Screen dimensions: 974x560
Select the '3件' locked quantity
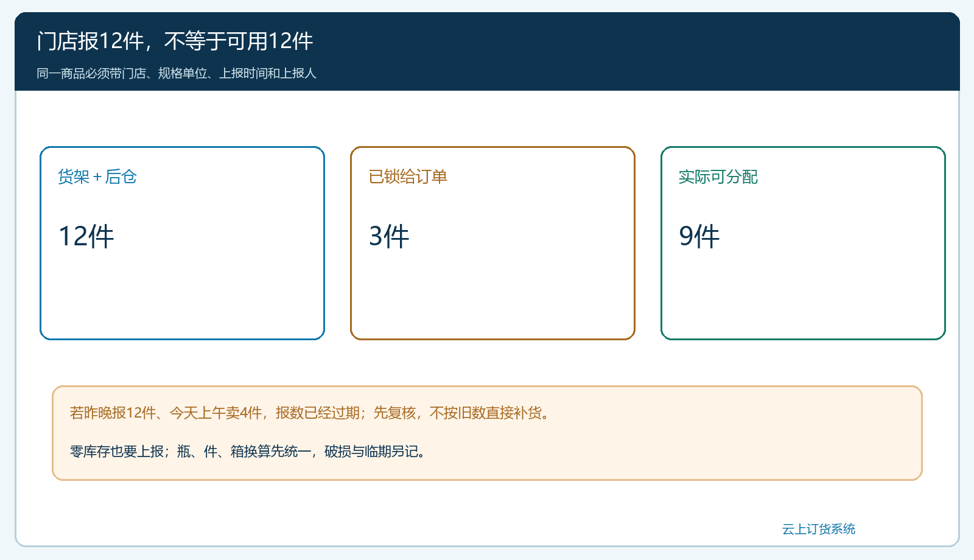point(389,236)
